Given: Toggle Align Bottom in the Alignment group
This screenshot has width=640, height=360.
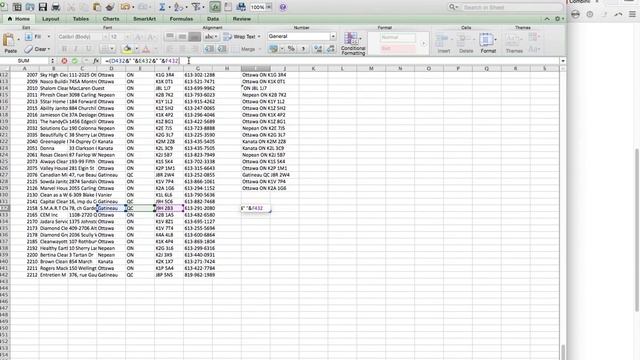Looking at the screenshot, I should pyautogui.click(x=195, y=37).
